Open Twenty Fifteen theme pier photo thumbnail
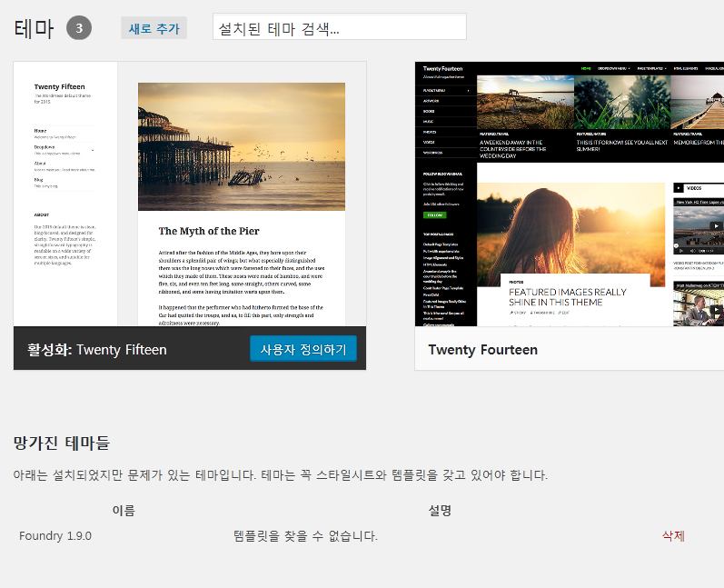This screenshot has height=588, width=724. (241, 146)
